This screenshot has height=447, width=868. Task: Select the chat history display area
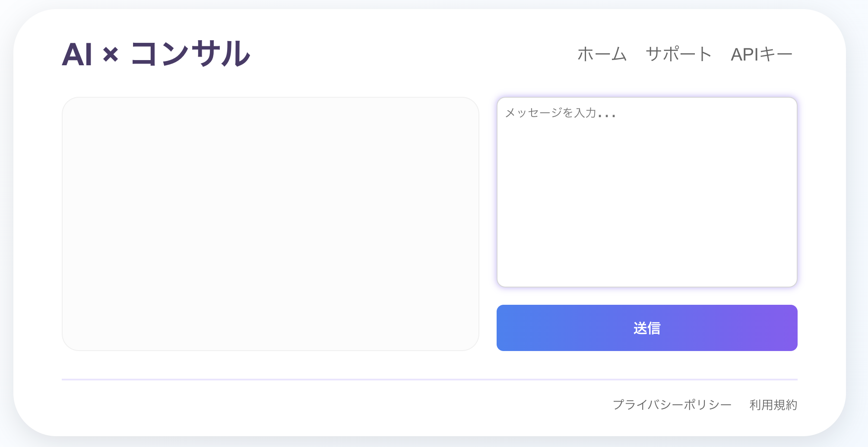(x=271, y=223)
